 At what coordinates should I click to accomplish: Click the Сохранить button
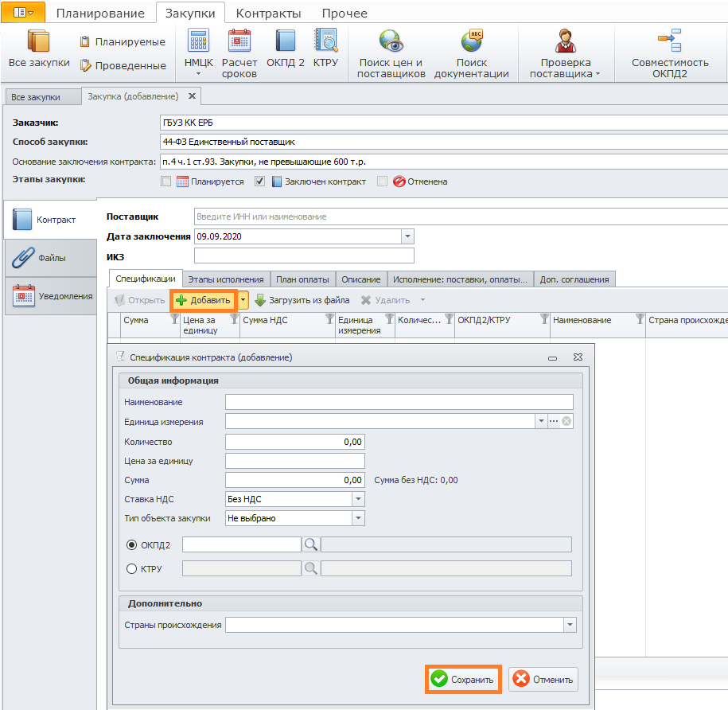coord(463,679)
